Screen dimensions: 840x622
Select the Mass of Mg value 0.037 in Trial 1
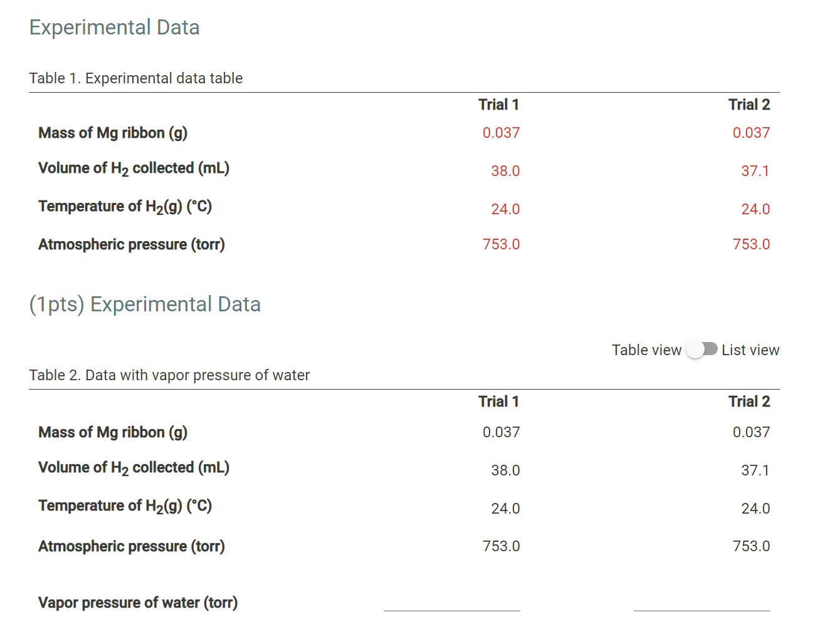500,132
